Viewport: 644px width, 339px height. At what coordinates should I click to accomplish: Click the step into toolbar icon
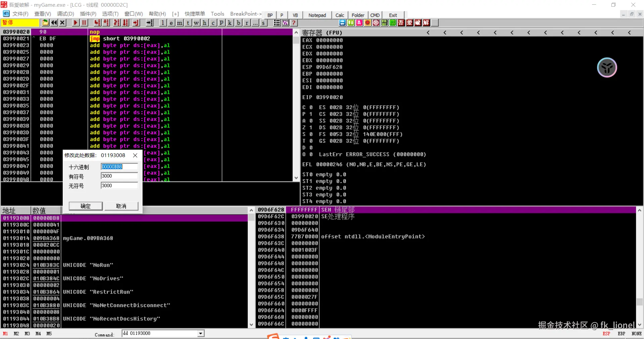97,22
